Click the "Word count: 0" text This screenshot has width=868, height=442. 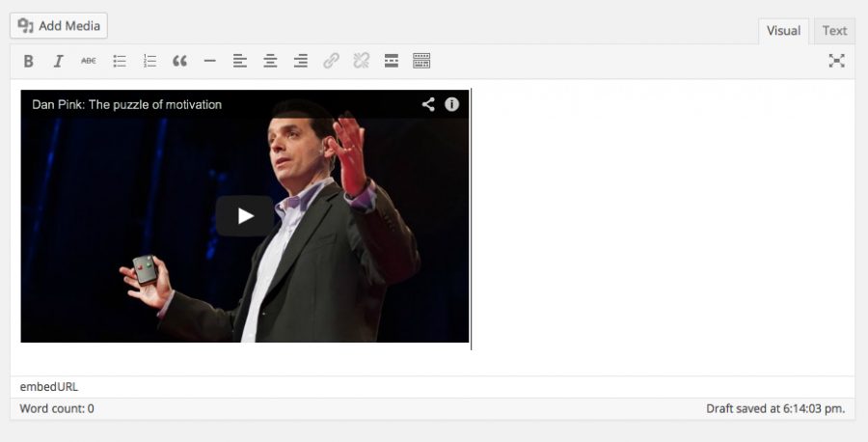coord(57,409)
